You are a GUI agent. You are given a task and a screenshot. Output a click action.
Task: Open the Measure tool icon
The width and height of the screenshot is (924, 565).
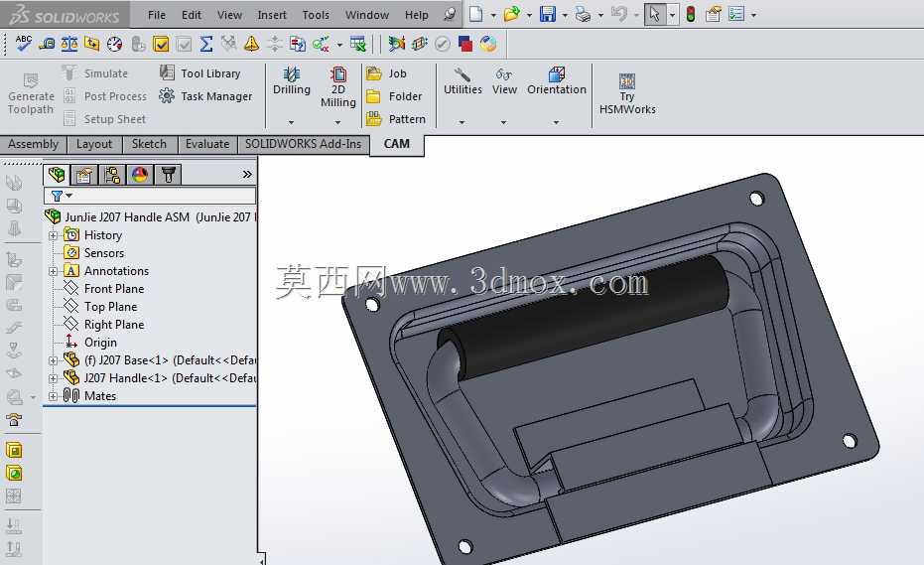click(47, 43)
